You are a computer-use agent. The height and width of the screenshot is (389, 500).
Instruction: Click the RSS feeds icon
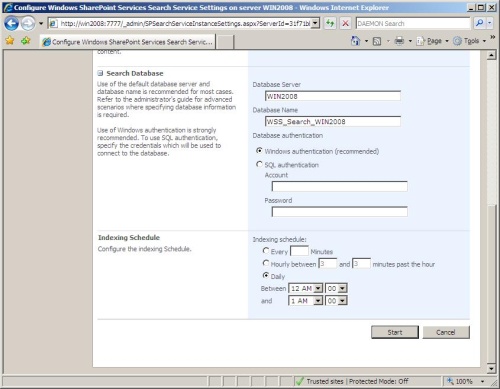point(377,41)
